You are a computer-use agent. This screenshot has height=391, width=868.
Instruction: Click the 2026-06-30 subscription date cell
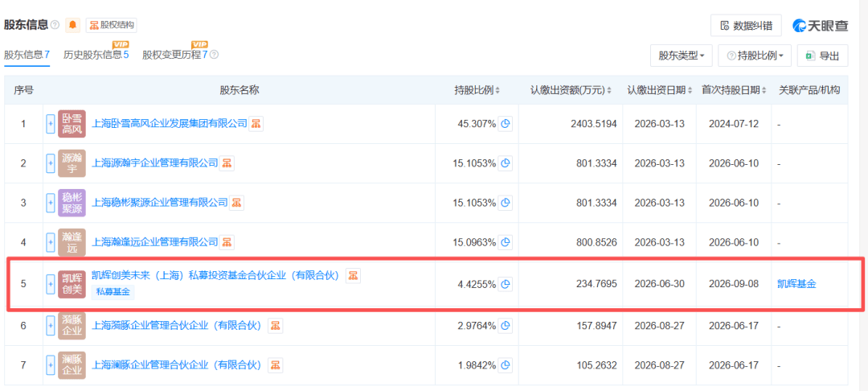tap(659, 285)
